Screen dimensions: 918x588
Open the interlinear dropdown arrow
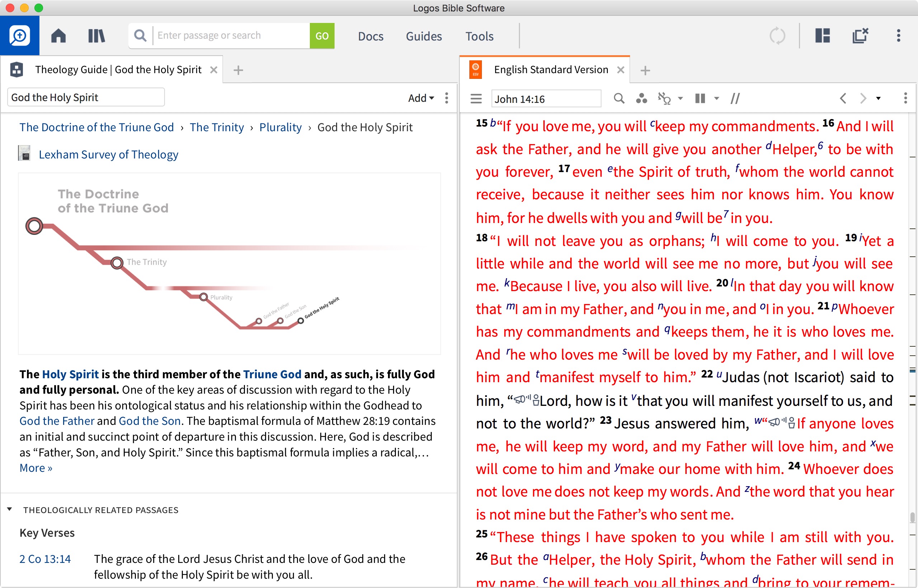tap(681, 99)
